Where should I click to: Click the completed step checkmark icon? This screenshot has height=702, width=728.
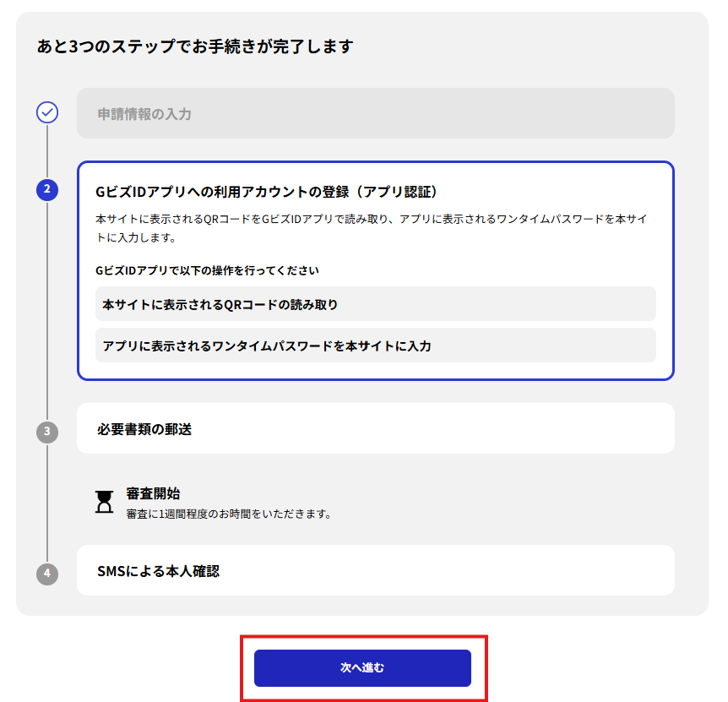(x=47, y=112)
